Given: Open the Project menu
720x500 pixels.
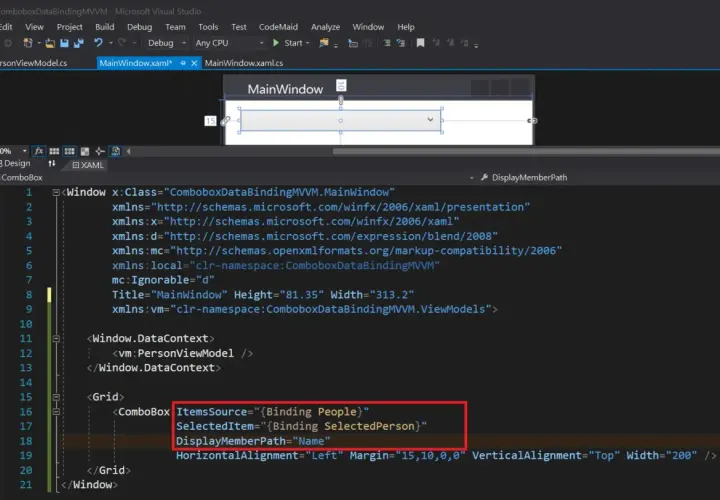Looking at the screenshot, I should pyautogui.click(x=69, y=27).
